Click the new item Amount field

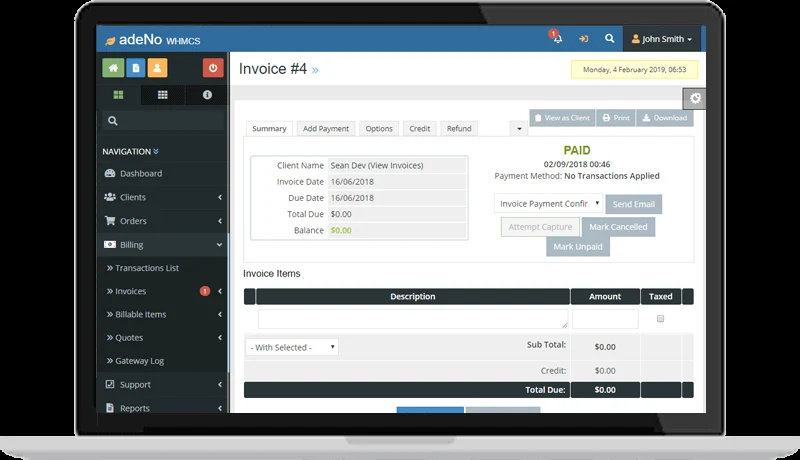605,319
